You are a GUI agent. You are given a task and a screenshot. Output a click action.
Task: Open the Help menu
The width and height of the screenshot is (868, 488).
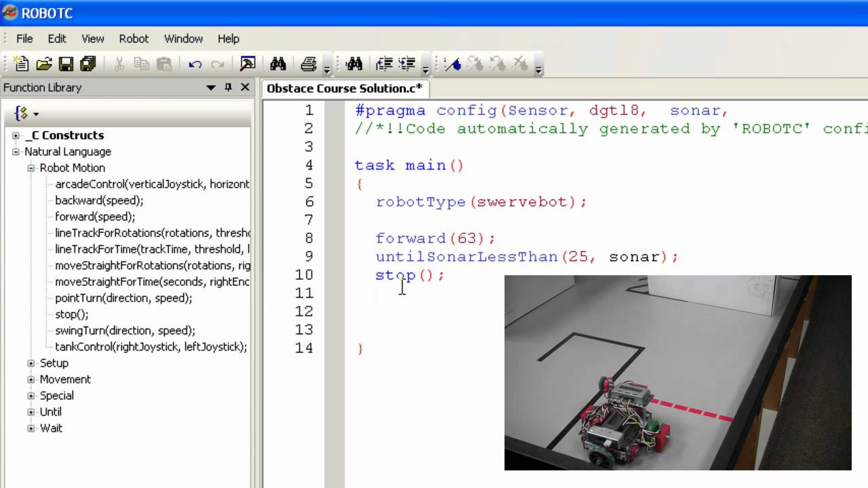(x=229, y=39)
